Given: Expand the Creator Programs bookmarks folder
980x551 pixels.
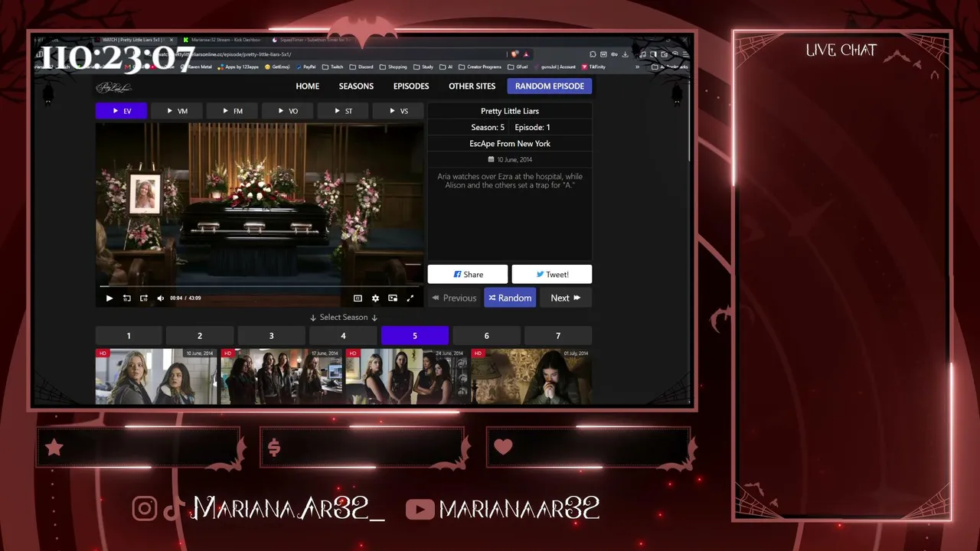Looking at the screenshot, I should pos(482,67).
